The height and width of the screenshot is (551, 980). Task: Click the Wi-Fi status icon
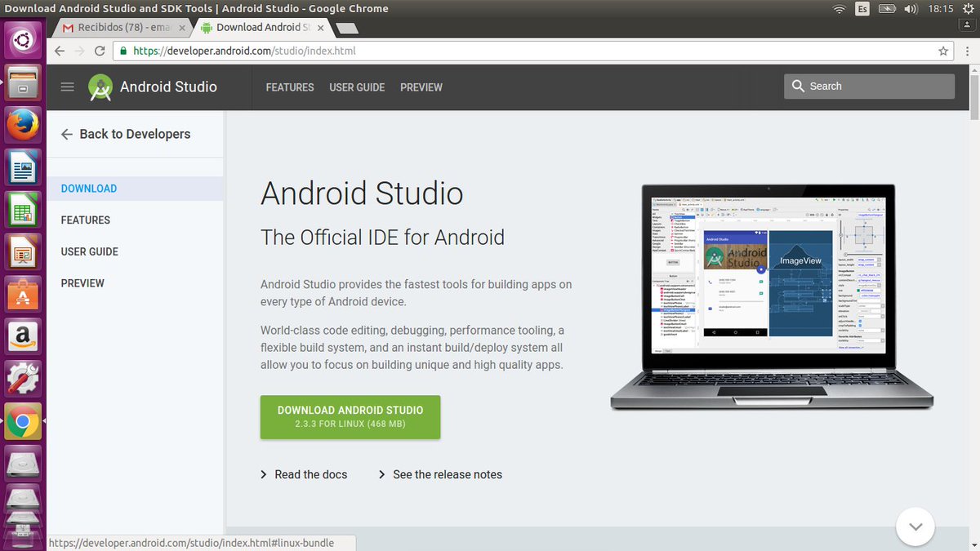click(840, 8)
